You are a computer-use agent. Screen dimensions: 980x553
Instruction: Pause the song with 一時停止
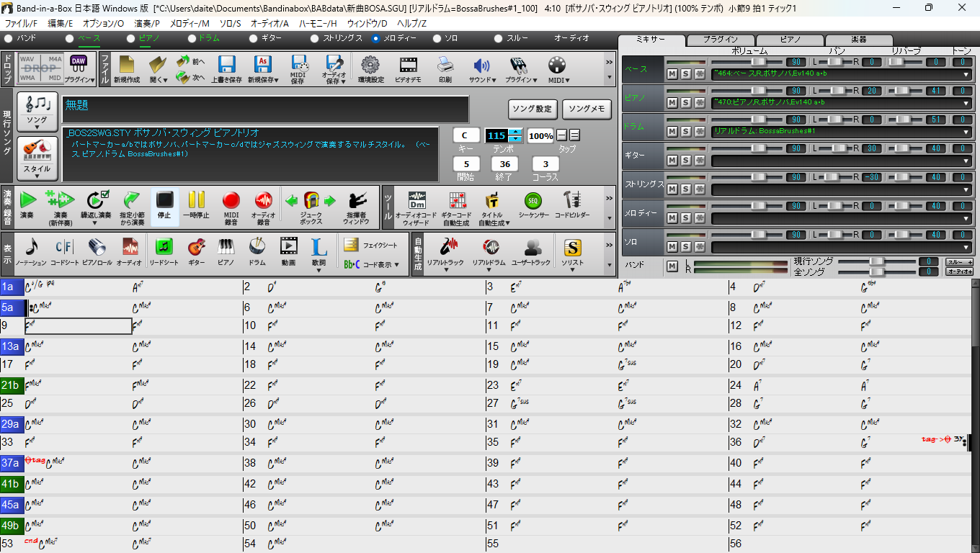click(197, 204)
